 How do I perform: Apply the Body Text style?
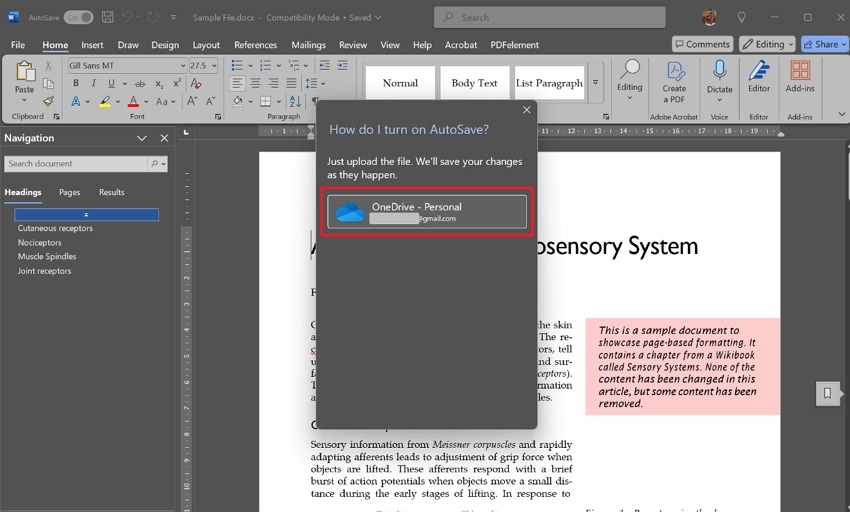click(x=475, y=83)
